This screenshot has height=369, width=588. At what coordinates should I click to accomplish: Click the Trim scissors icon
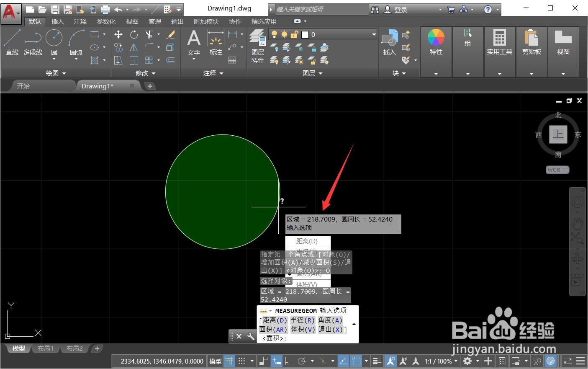[149, 34]
